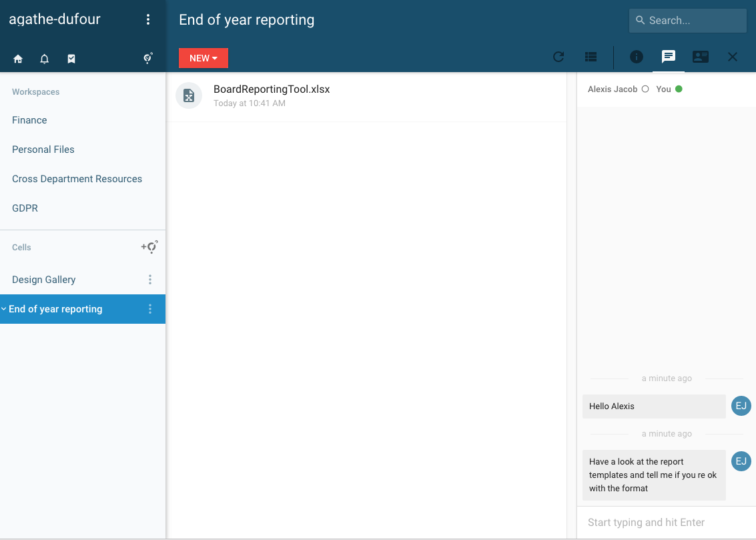Click the chat message input field
The width and height of the screenshot is (756, 540).
coord(667,522)
